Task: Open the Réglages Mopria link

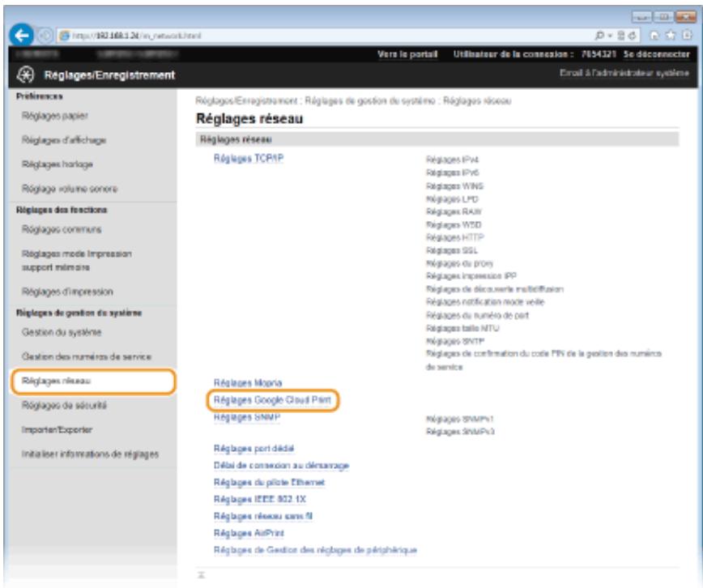Action: tap(248, 383)
